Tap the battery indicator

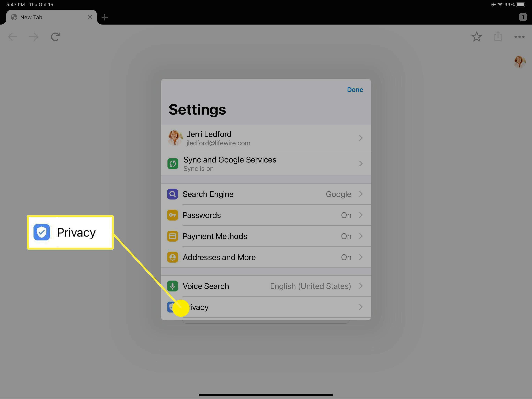click(x=521, y=4)
